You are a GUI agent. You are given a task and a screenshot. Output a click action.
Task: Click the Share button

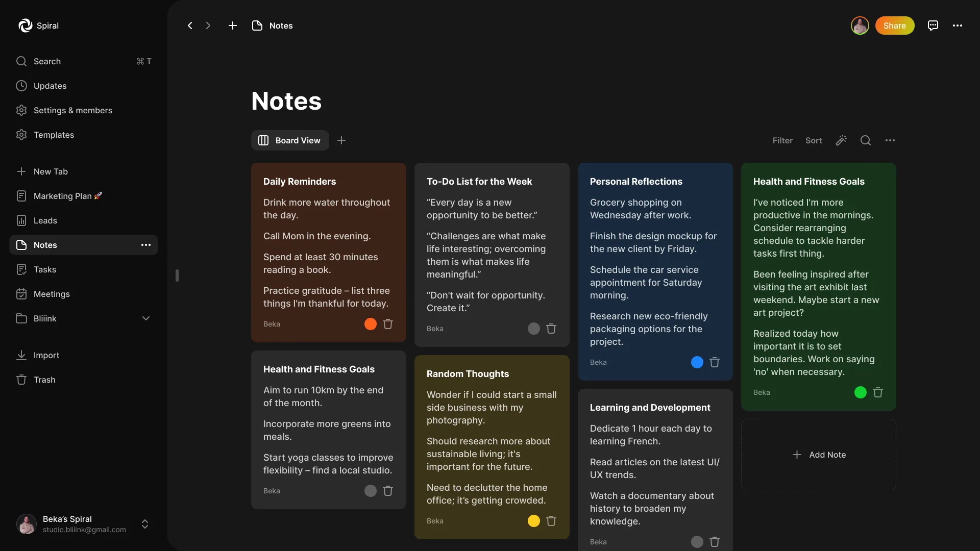(895, 26)
